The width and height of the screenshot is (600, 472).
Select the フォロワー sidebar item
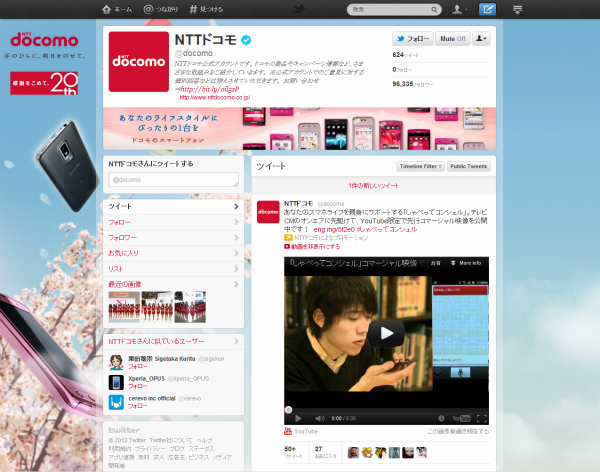coord(173,238)
